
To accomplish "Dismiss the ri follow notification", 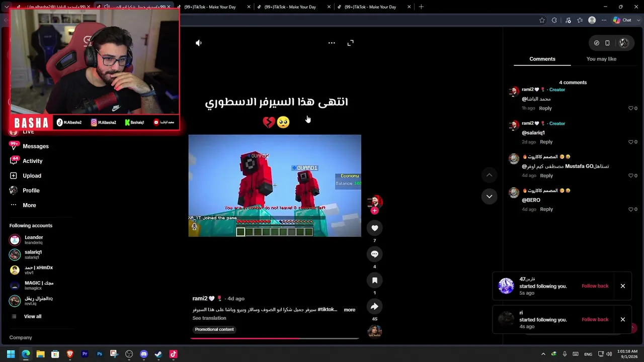I will point(623,320).
